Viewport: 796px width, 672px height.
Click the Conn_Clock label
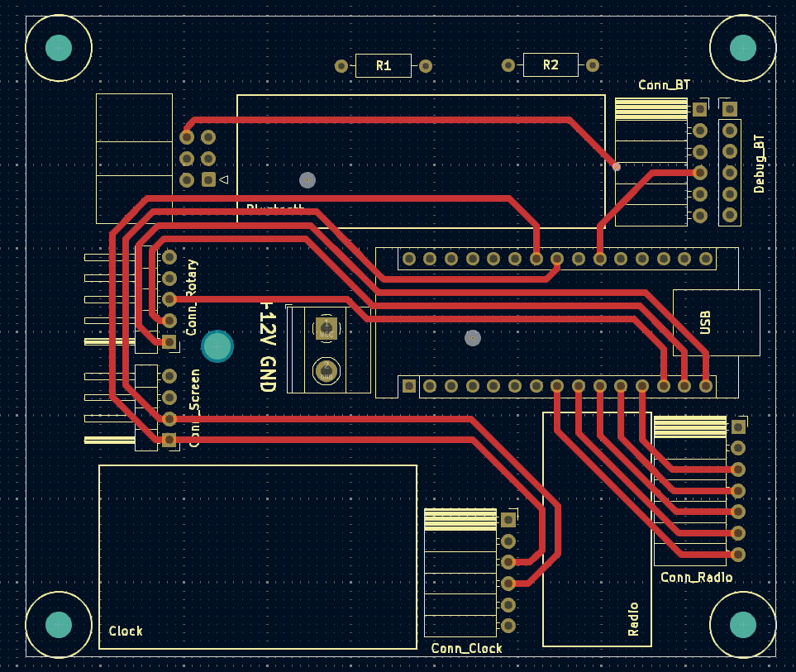coord(466,648)
